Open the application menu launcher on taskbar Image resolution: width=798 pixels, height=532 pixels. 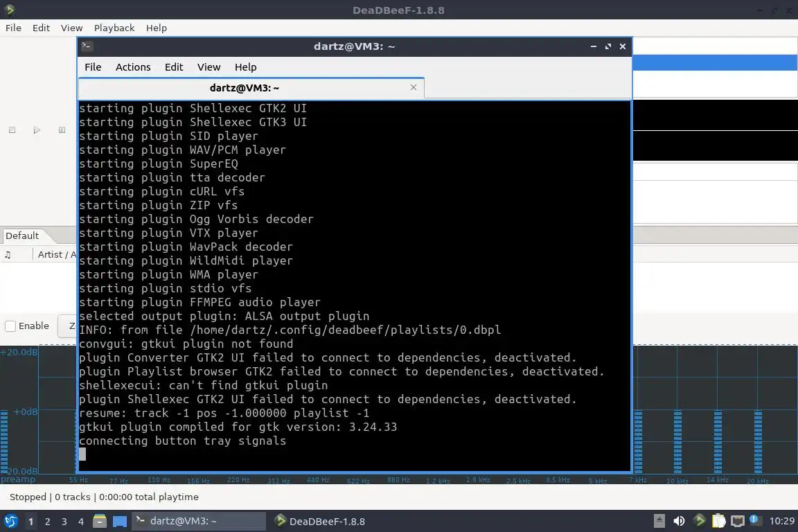tap(10, 522)
